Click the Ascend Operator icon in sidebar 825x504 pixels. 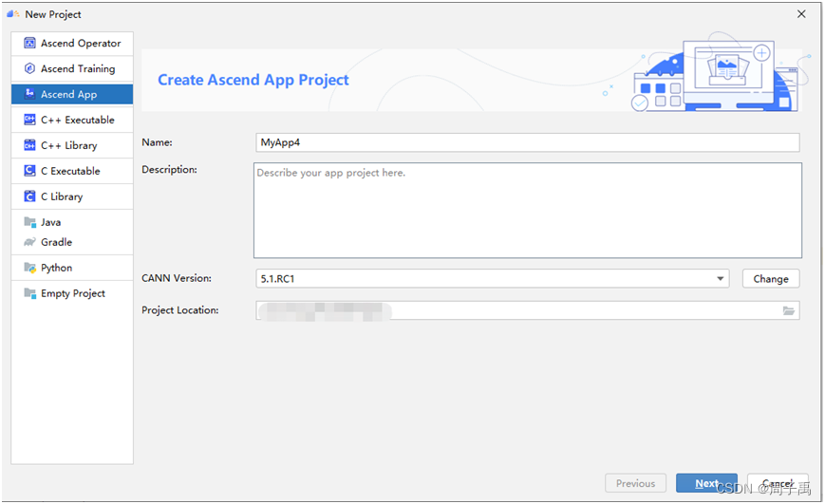point(30,43)
